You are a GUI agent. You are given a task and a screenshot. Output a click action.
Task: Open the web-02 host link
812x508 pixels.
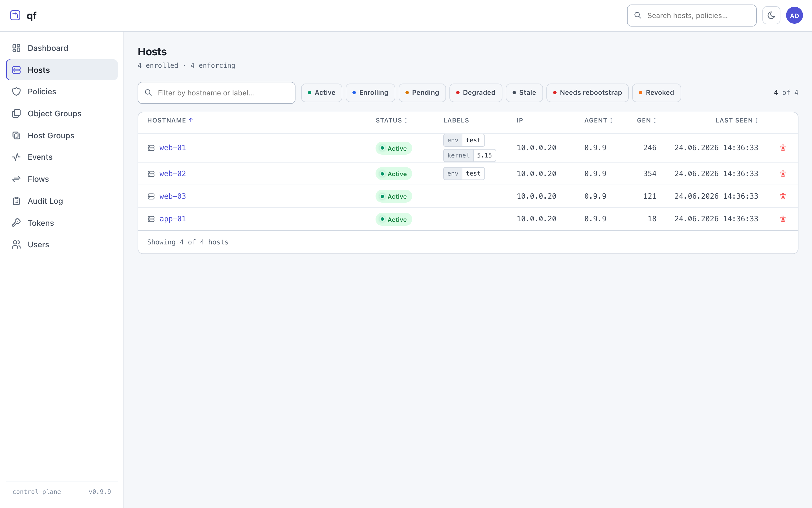[173, 174]
